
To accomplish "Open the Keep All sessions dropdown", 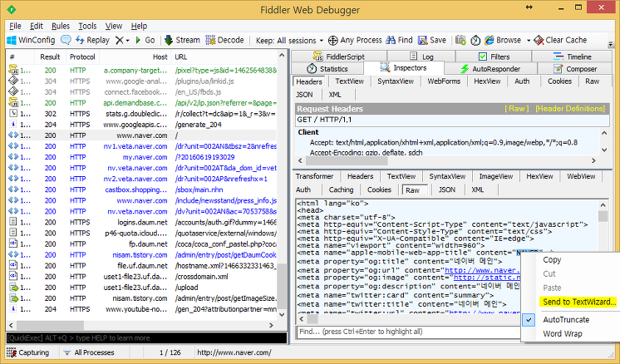I will [x=289, y=41].
